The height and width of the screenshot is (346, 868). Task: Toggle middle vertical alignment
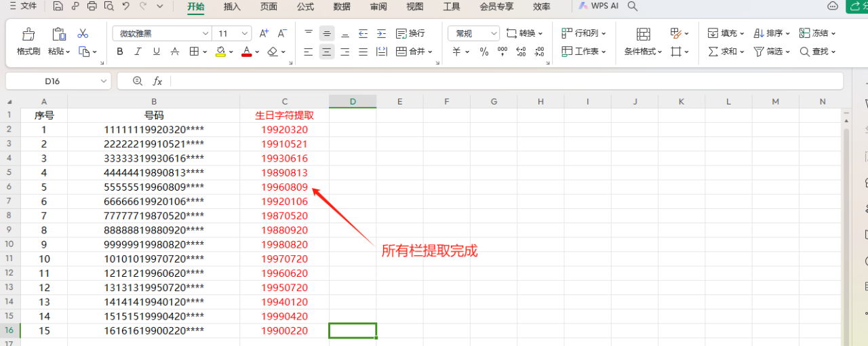[x=327, y=33]
